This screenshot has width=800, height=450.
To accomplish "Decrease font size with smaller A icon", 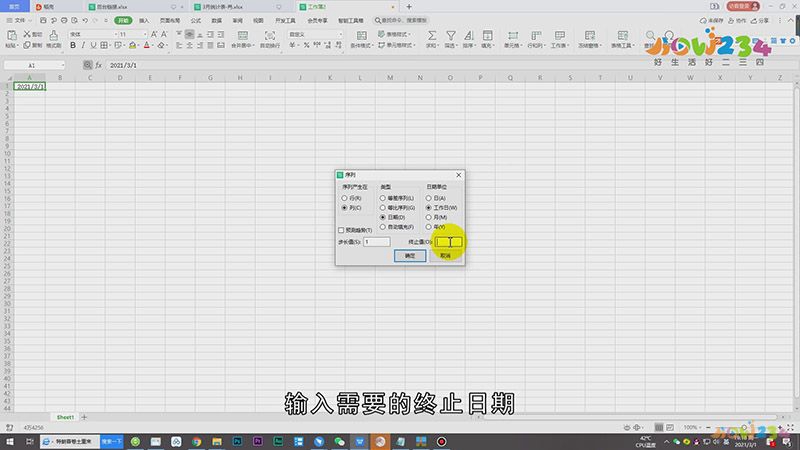I will [164, 34].
